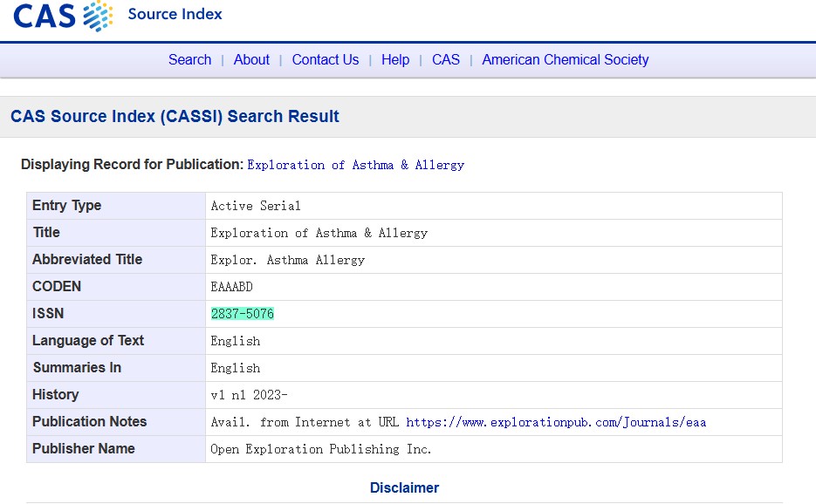Go to the Contact Us page
816x504 pixels.
pos(326,60)
